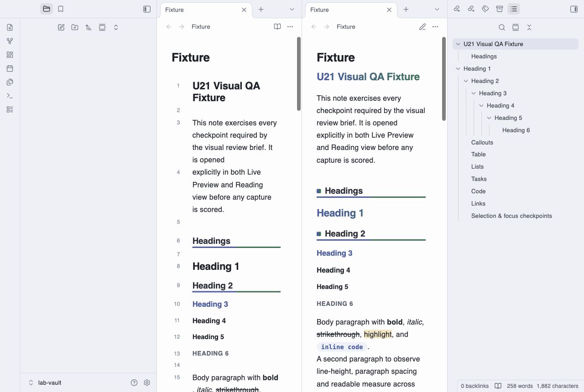Toggle the left sidebar
The image size is (584, 392).
(147, 9)
